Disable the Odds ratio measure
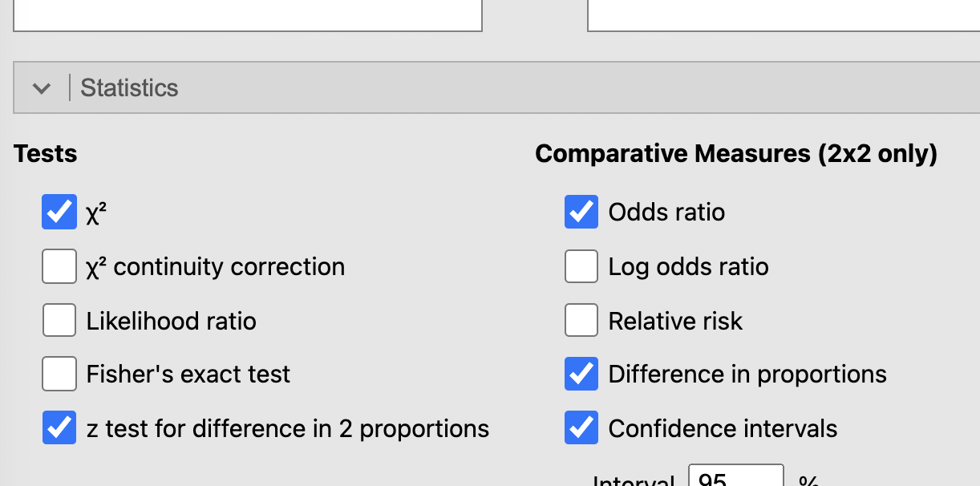 tap(581, 212)
